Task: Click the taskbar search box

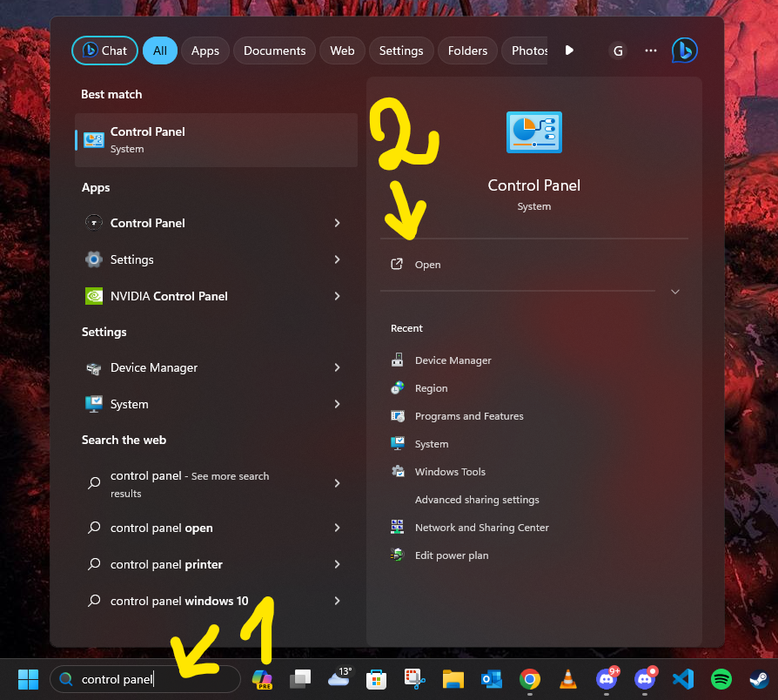Action: coord(144,679)
